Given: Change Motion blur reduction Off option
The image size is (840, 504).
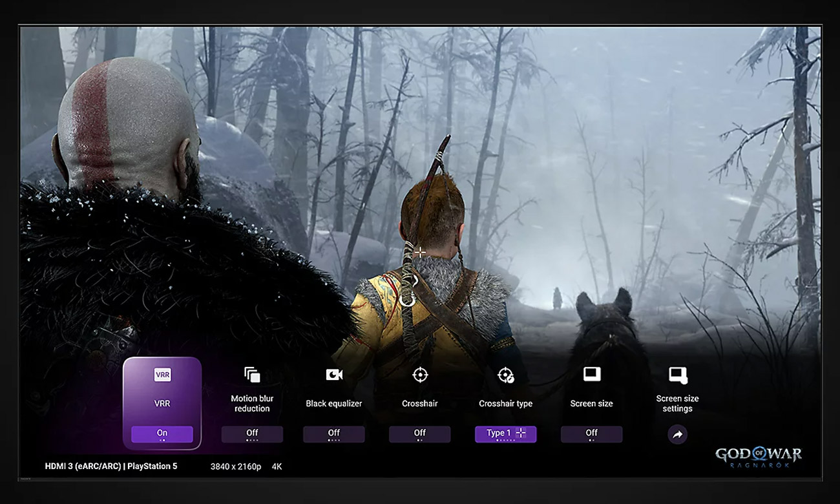Looking at the screenshot, I should pos(252,434).
